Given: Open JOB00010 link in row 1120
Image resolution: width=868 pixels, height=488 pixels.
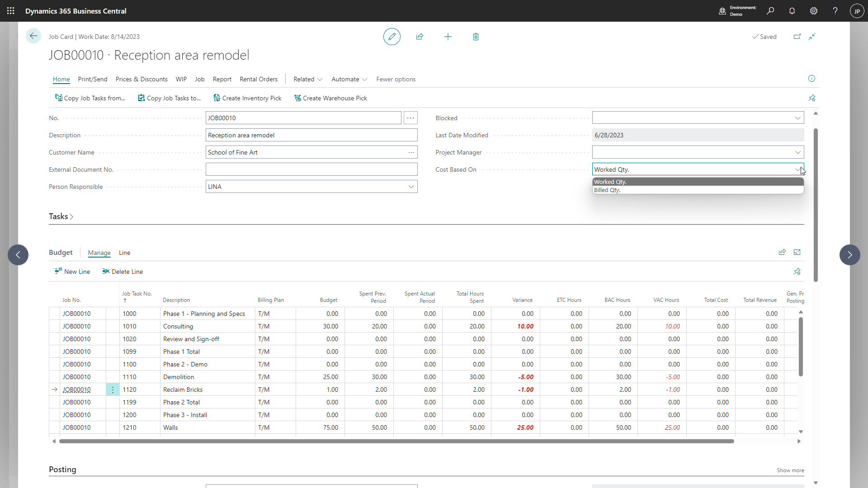Looking at the screenshot, I should pos(76,389).
